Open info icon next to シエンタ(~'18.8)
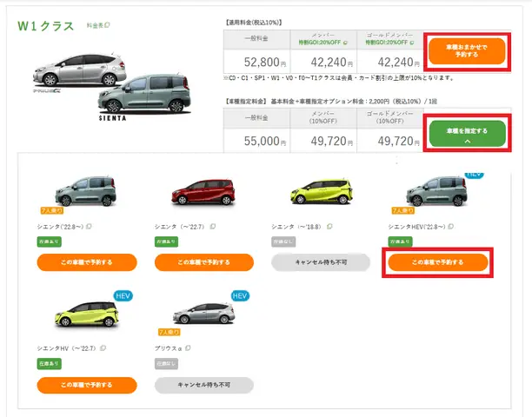The image size is (532, 417). [329, 226]
